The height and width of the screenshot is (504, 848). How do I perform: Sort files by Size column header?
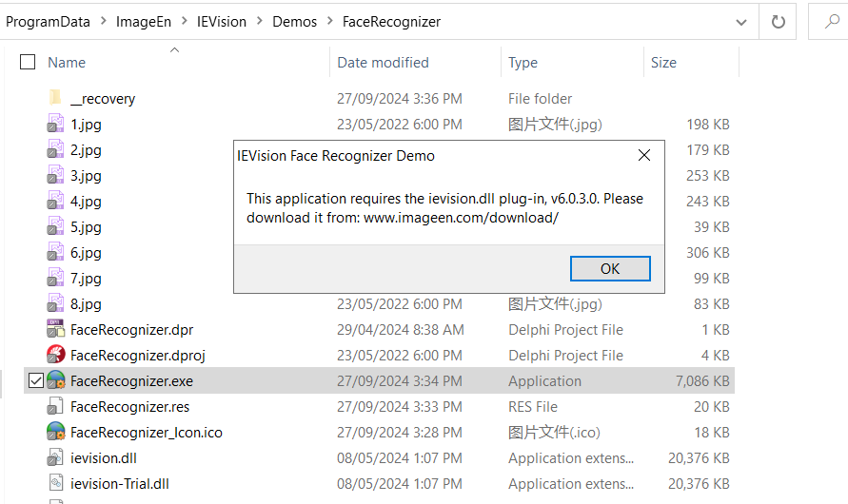663,63
